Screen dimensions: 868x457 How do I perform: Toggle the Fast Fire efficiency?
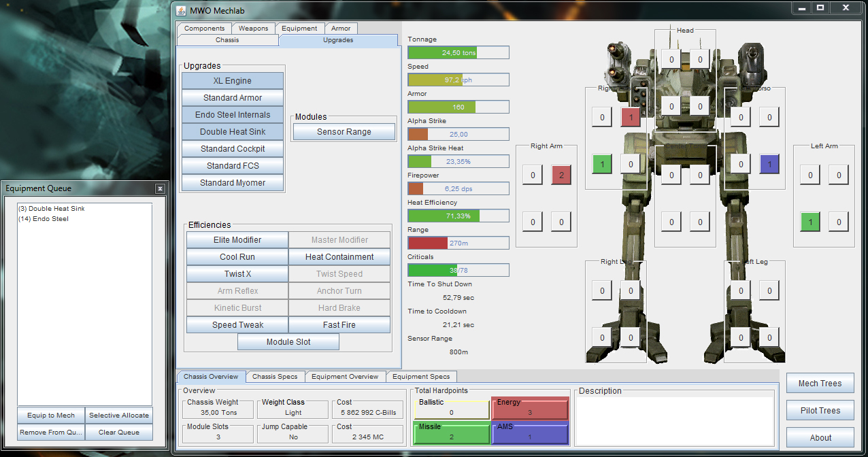click(x=339, y=325)
